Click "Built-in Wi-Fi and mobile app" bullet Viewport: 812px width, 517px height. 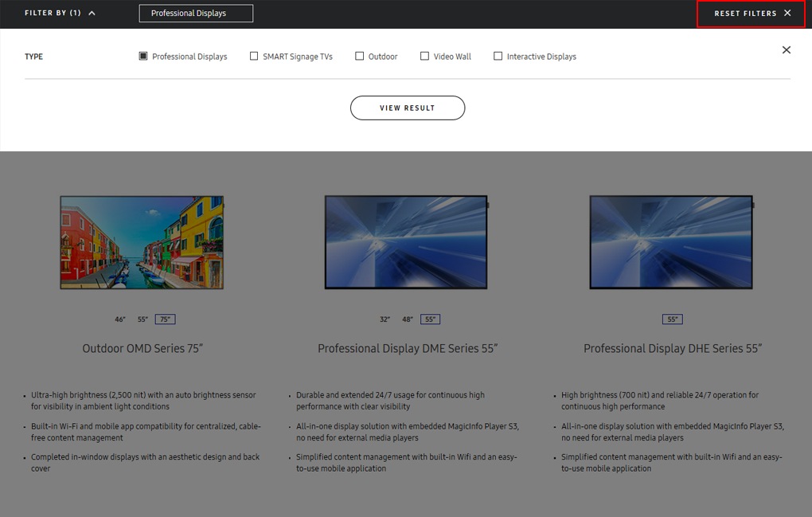point(146,432)
